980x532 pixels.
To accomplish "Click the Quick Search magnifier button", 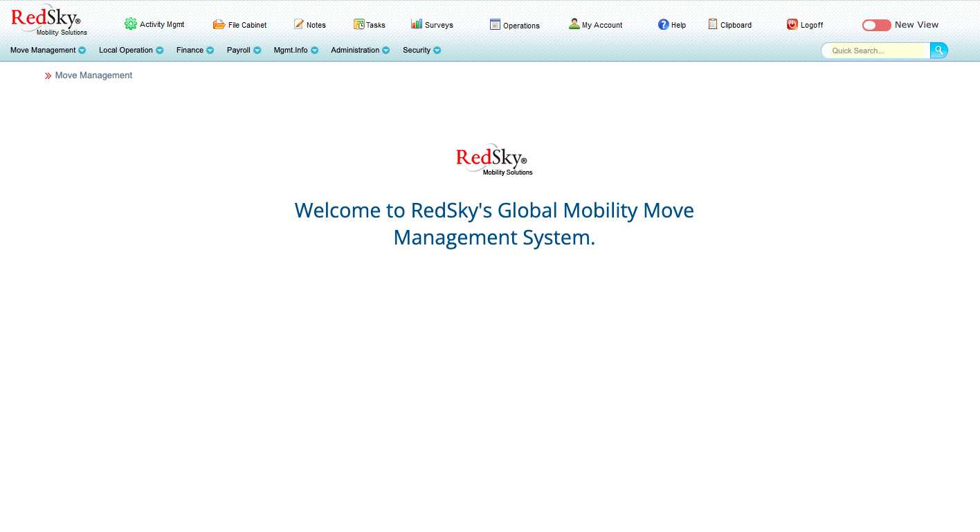I will [x=939, y=51].
